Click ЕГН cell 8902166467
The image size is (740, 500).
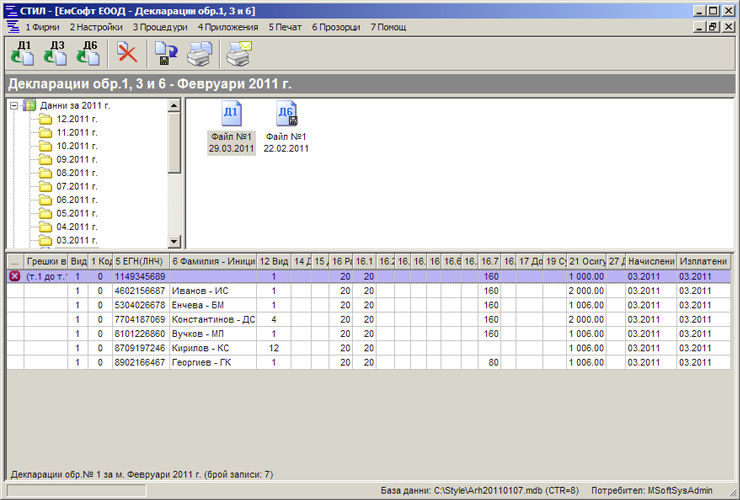pos(140,363)
